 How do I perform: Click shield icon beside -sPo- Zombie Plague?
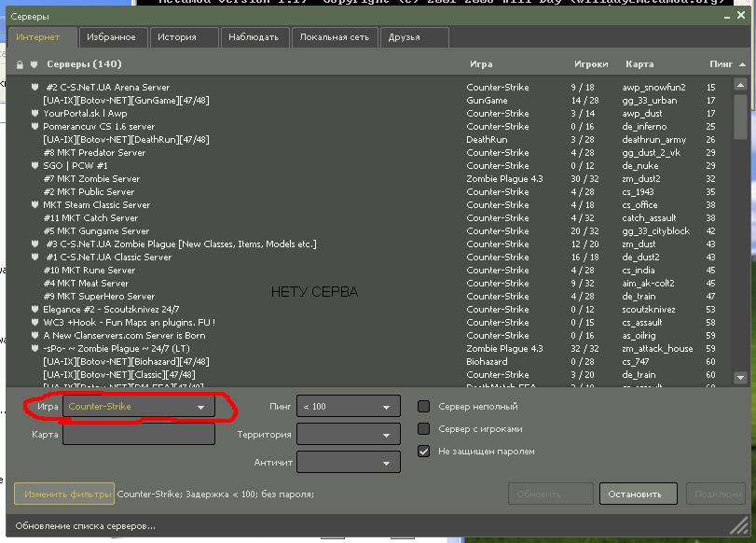(x=34, y=347)
